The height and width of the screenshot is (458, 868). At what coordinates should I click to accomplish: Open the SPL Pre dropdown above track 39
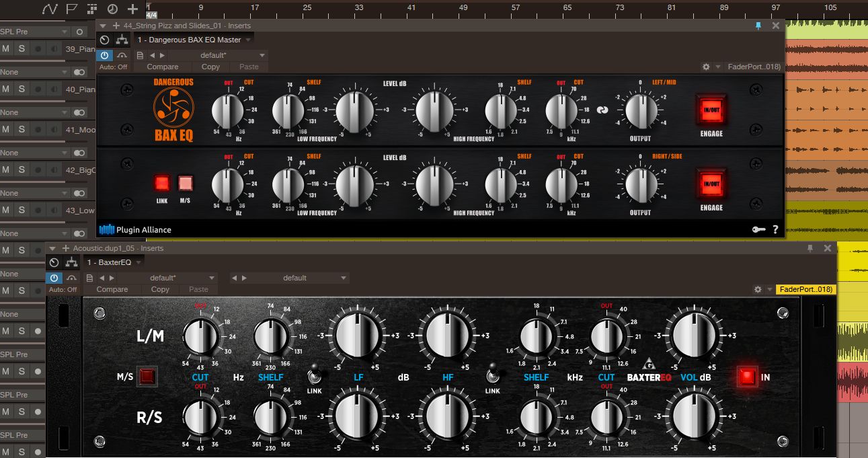tap(35, 32)
